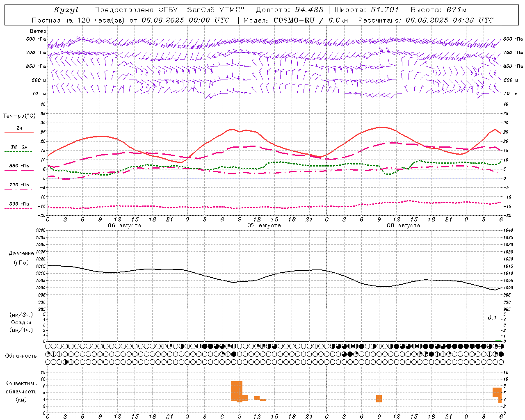Click the orange convective bar at hour 9 on 08 августа

(x=379, y=398)
